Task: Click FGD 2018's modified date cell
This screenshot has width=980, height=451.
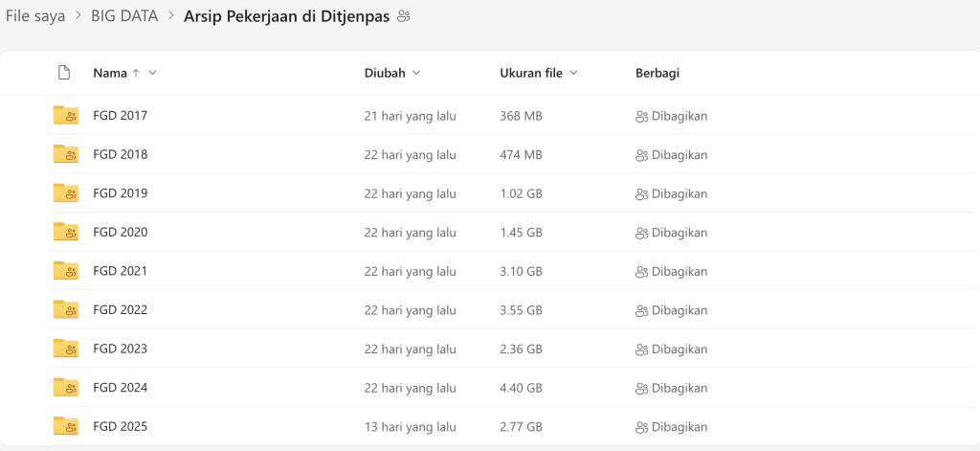Action: point(410,155)
